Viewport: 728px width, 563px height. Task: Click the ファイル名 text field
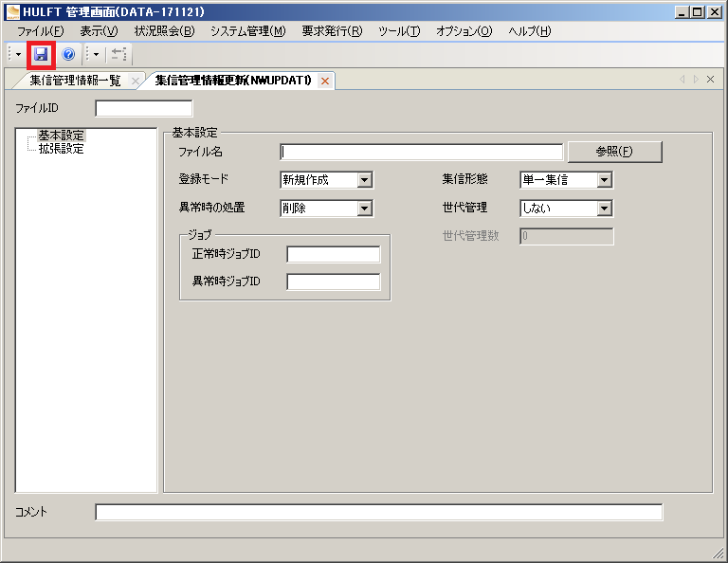(x=422, y=152)
